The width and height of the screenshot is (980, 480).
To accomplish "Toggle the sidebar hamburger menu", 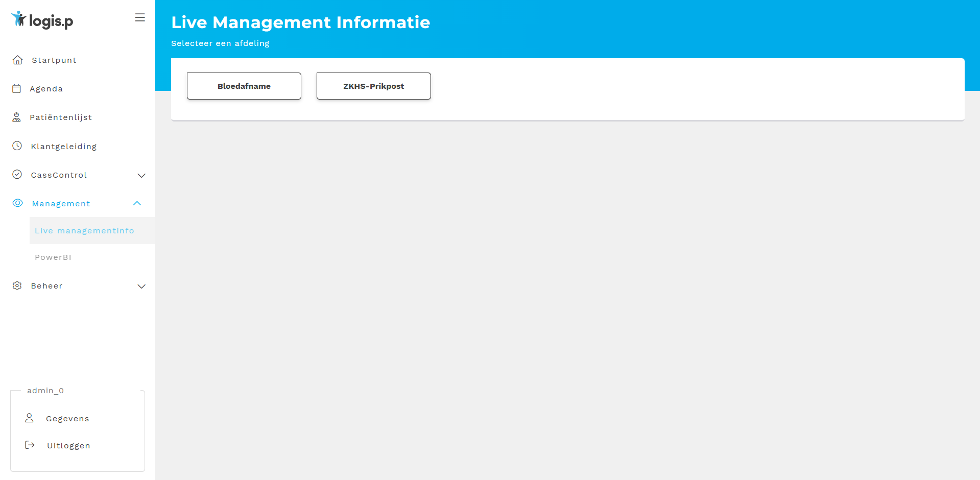I will (140, 17).
